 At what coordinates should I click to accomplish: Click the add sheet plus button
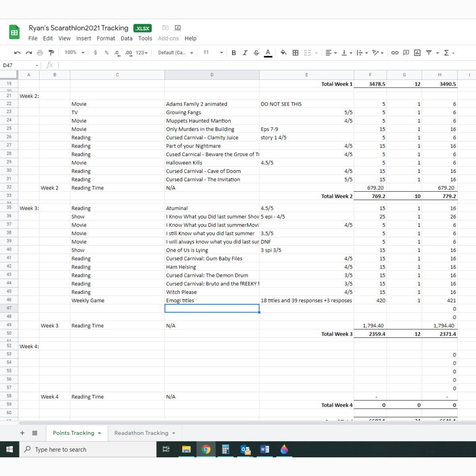pyautogui.click(x=22, y=433)
